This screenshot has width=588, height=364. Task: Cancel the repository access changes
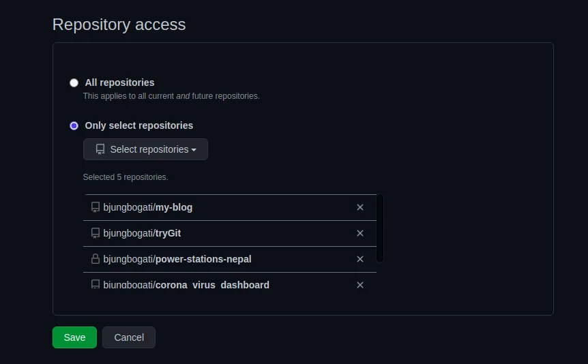click(x=129, y=337)
